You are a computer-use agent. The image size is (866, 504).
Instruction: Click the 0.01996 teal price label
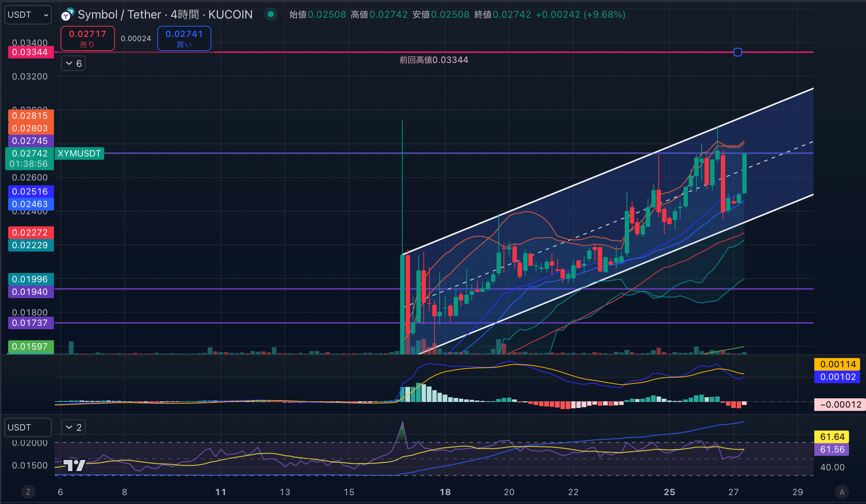coord(30,279)
